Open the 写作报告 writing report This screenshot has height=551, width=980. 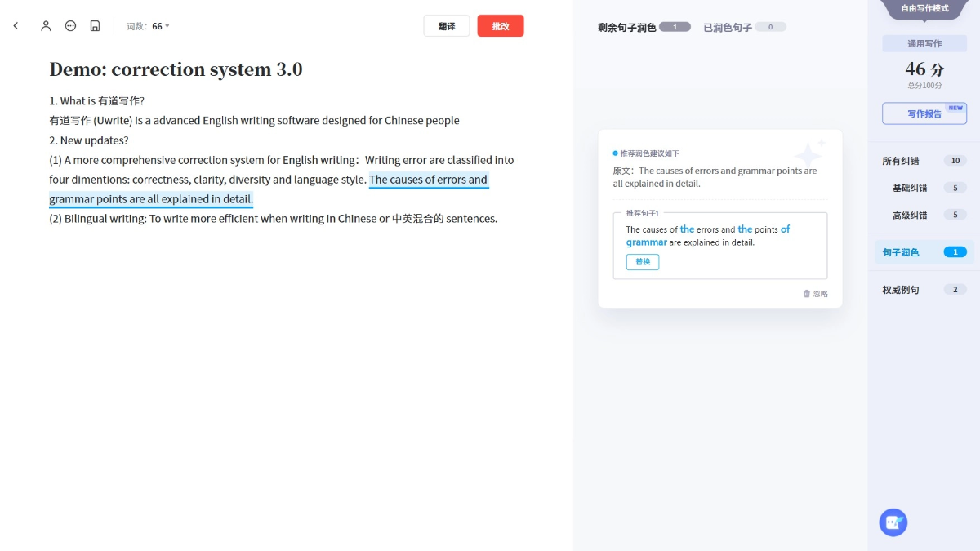click(x=924, y=113)
